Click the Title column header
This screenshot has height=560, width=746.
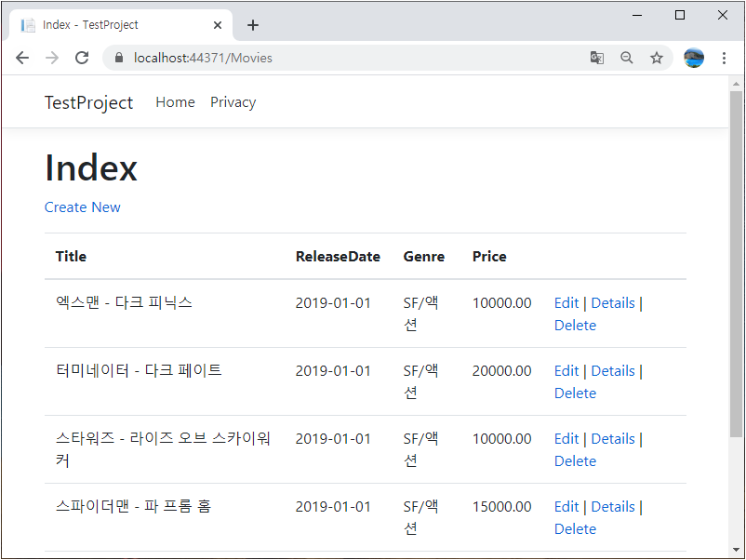(71, 257)
